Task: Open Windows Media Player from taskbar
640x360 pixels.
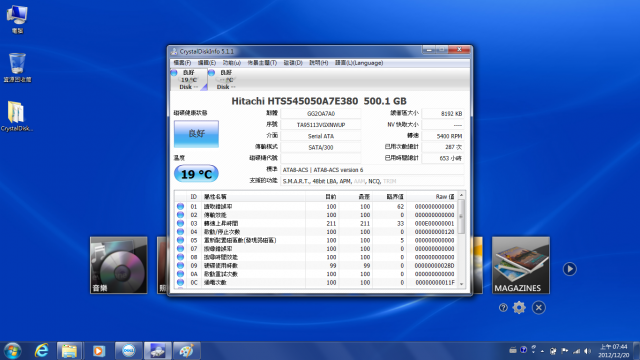Action: click(98, 351)
